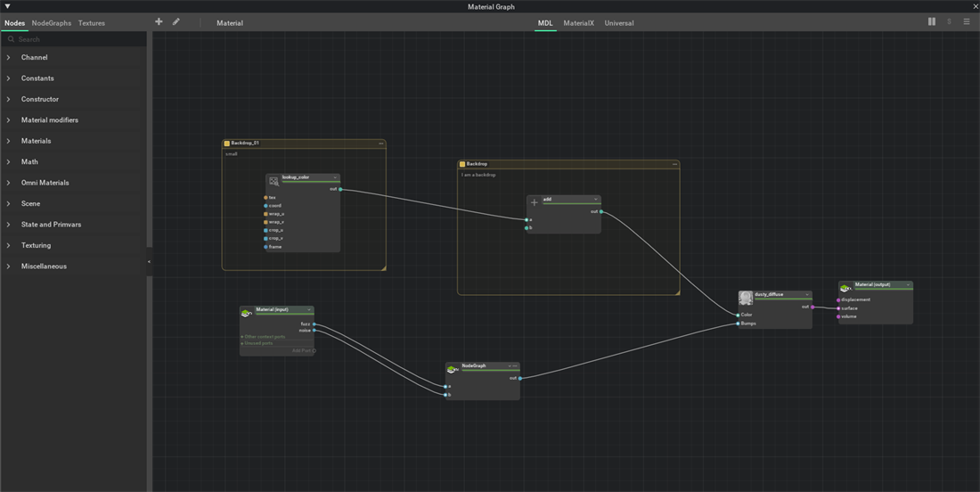Click the Bumps port on dusty_diffuse

click(x=739, y=324)
